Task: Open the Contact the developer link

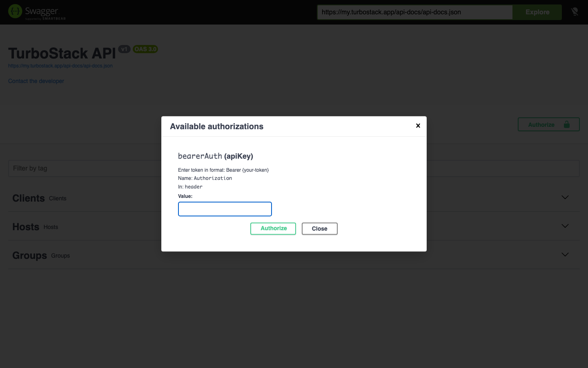Action: (36, 81)
